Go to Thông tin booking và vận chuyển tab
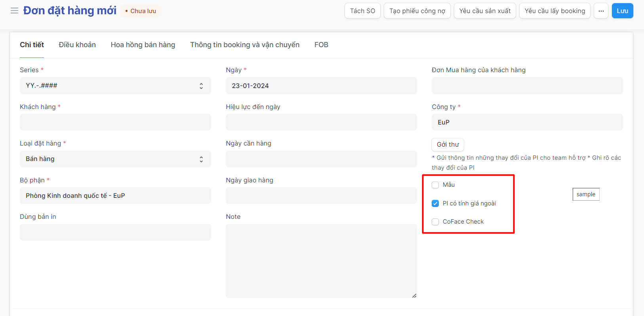This screenshot has width=644, height=316. (x=244, y=45)
